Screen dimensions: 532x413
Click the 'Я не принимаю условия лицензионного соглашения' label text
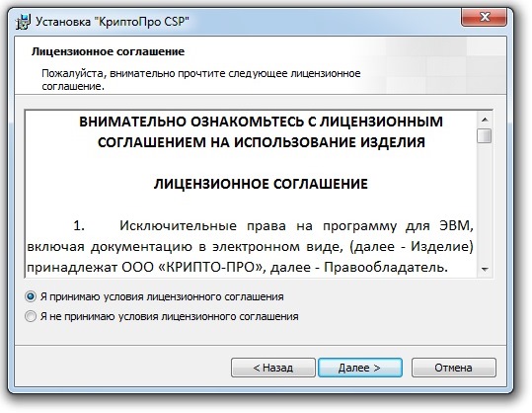(170, 316)
